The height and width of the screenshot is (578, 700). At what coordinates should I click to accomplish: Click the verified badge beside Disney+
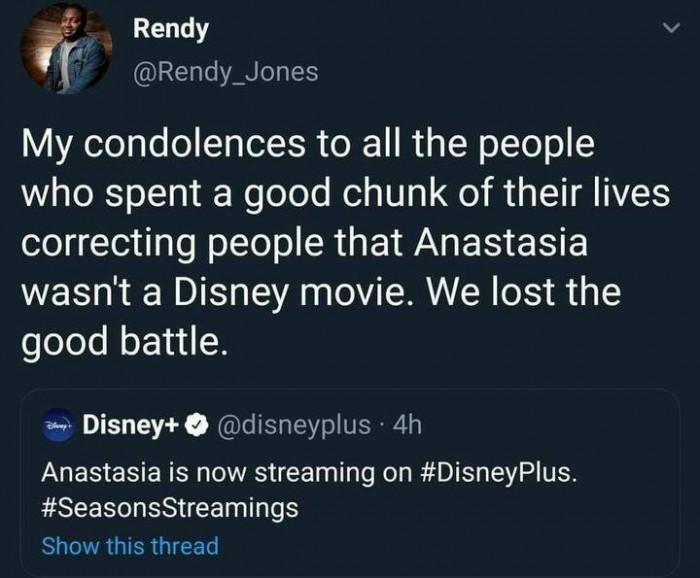198,427
